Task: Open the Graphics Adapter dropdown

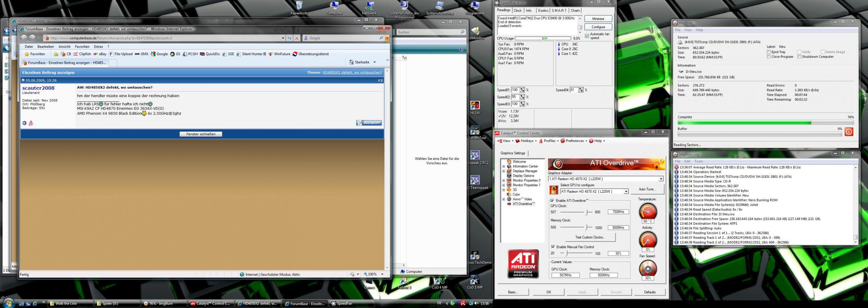Action: click(661, 179)
